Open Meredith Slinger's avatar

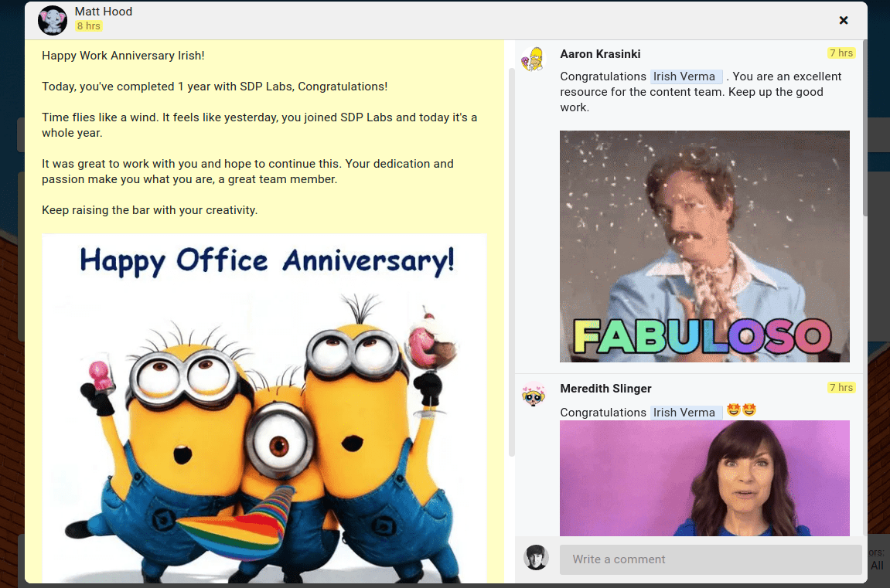(x=533, y=395)
